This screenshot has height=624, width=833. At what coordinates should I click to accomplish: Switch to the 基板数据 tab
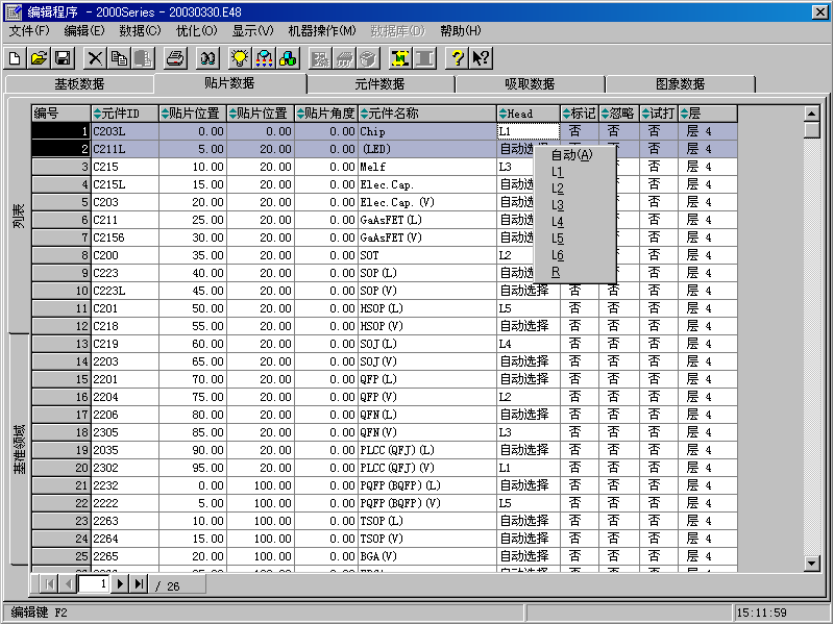(79, 84)
